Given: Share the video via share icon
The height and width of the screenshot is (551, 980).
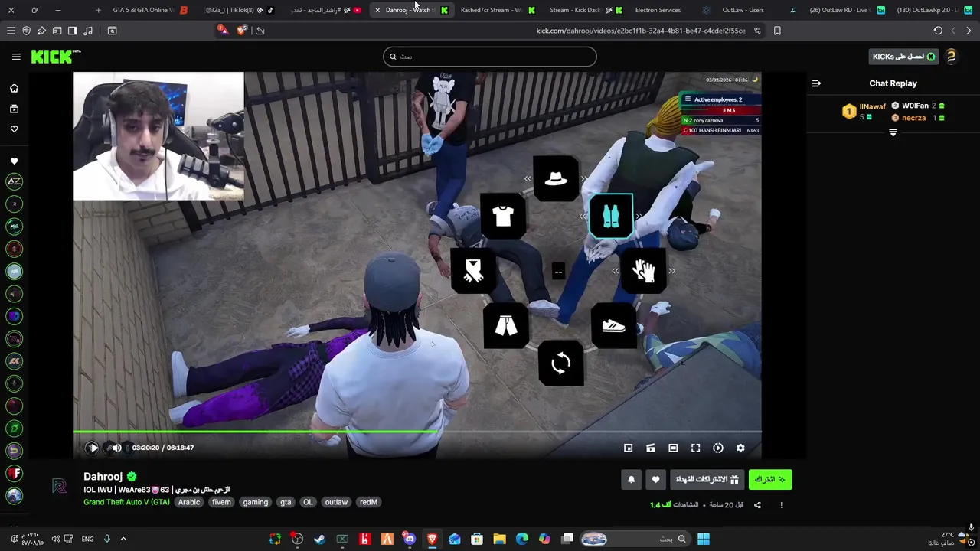Looking at the screenshot, I should [x=757, y=505].
